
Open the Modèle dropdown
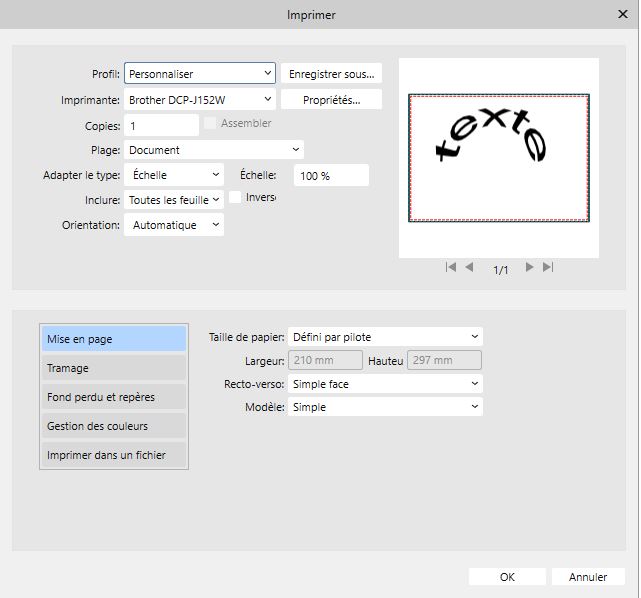(385, 407)
